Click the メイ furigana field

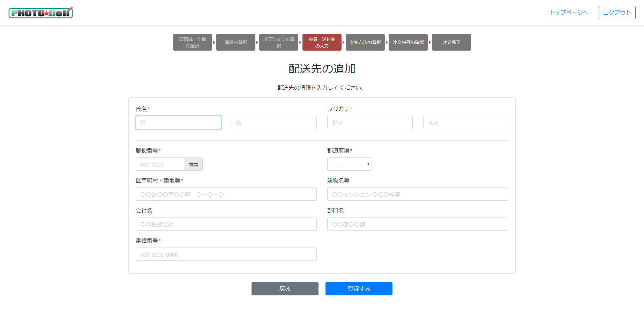tap(465, 123)
